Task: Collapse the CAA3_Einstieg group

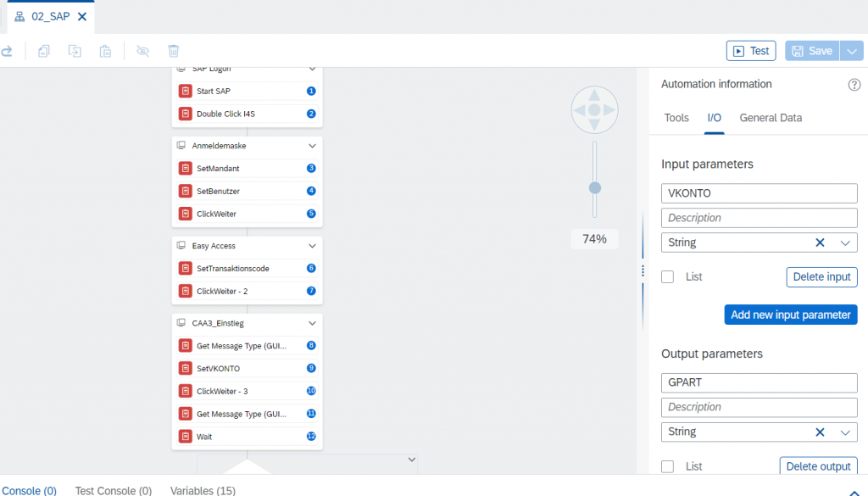Action: pos(312,323)
